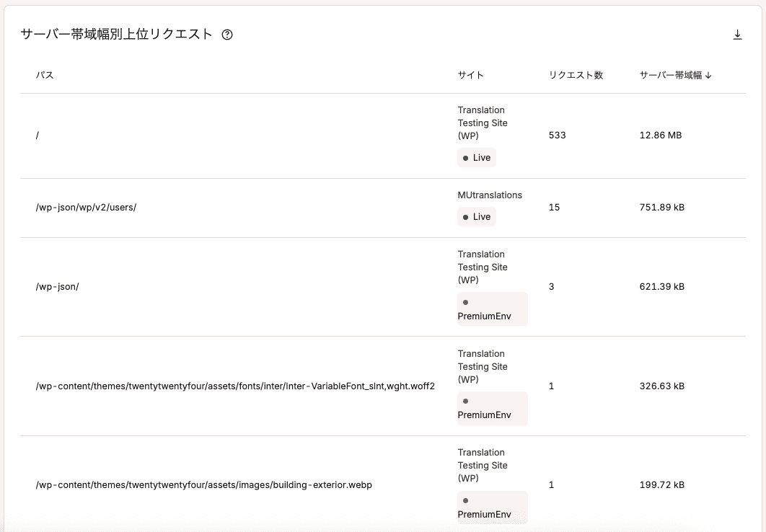Open the /wp-json/wp/v2/users/ path link
The image size is (766, 532).
[x=84, y=208]
